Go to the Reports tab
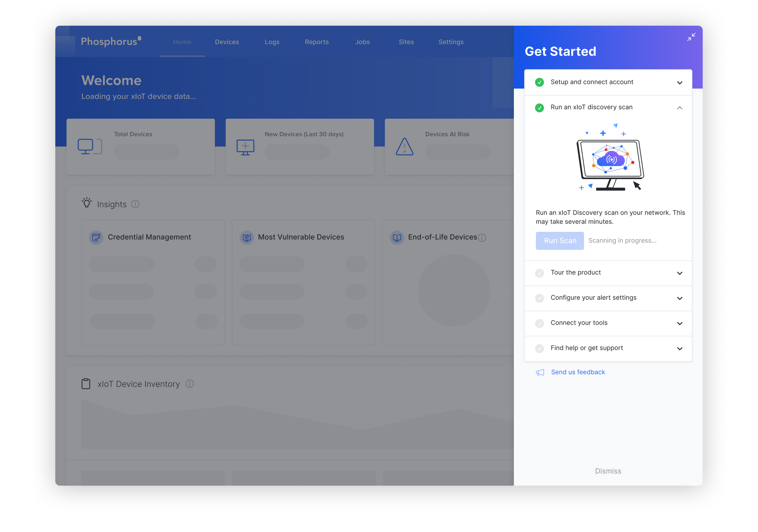 pos(316,42)
